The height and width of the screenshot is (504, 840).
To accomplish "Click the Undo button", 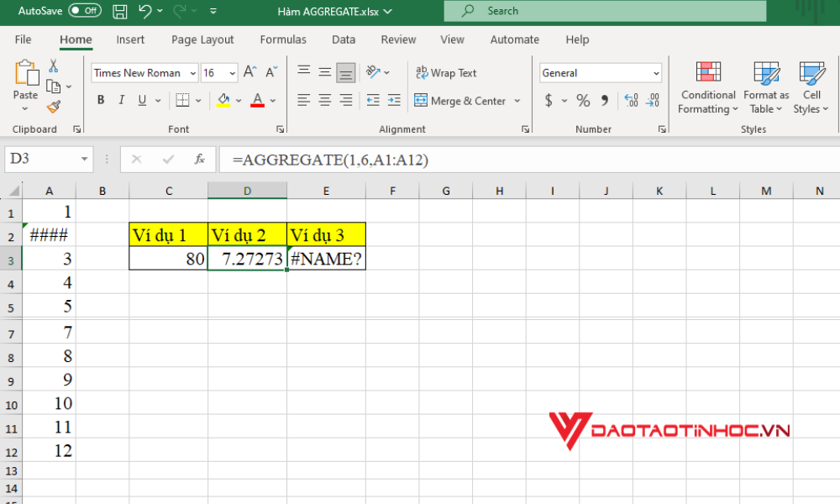I will (147, 10).
